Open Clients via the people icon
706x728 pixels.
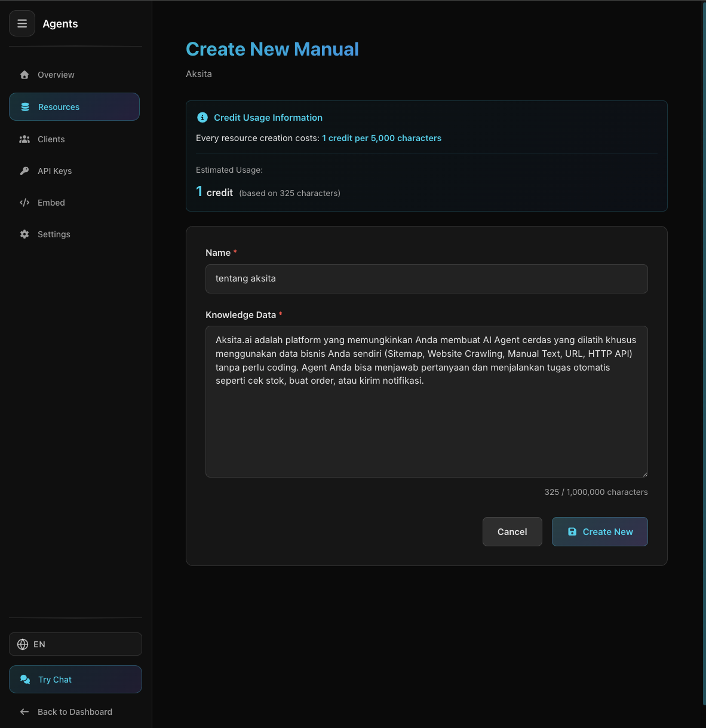[24, 139]
